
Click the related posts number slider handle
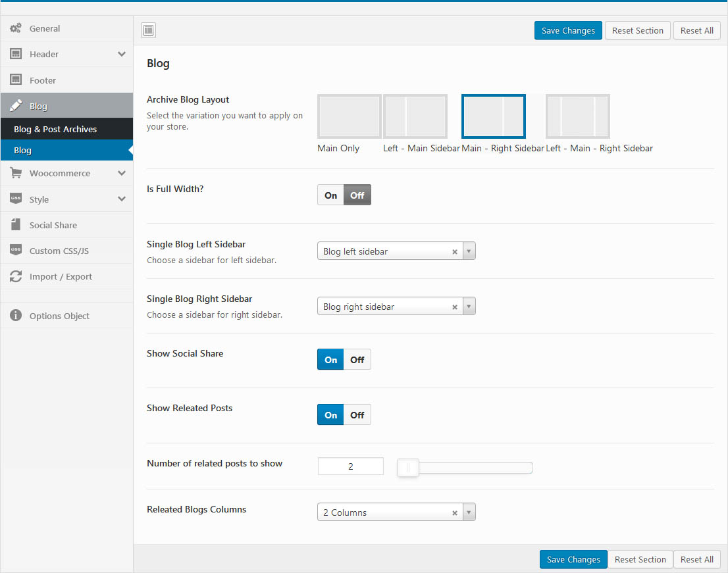(x=408, y=467)
